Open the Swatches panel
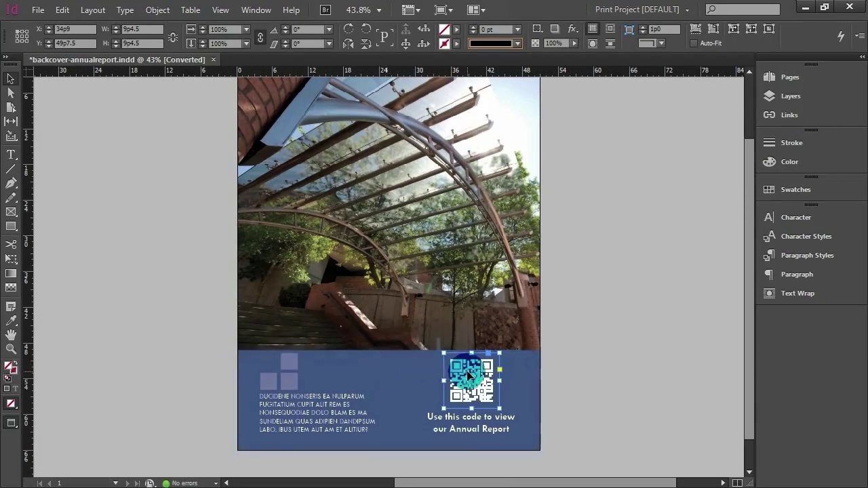Image resolution: width=868 pixels, height=488 pixels. (x=795, y=190)
